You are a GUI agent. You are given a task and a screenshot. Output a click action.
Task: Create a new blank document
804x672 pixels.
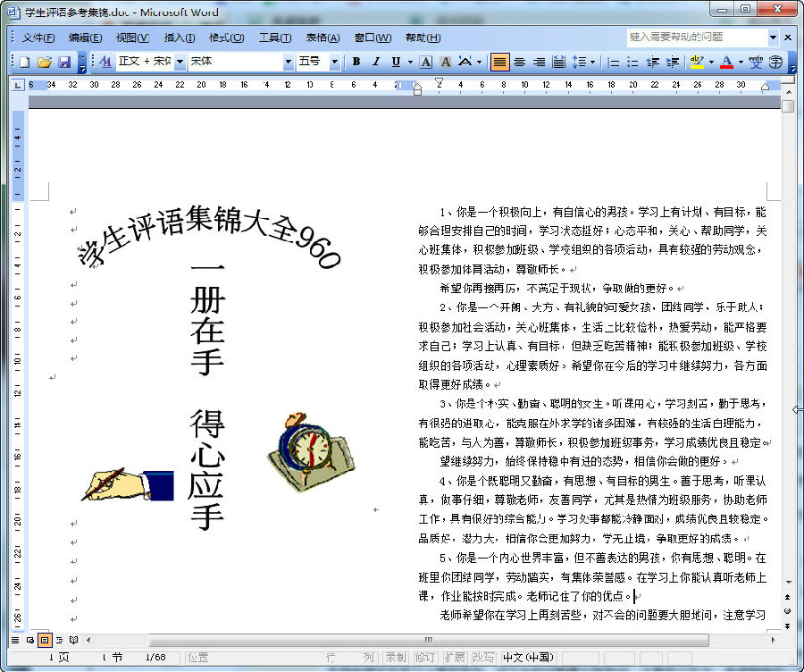point(24,63)
